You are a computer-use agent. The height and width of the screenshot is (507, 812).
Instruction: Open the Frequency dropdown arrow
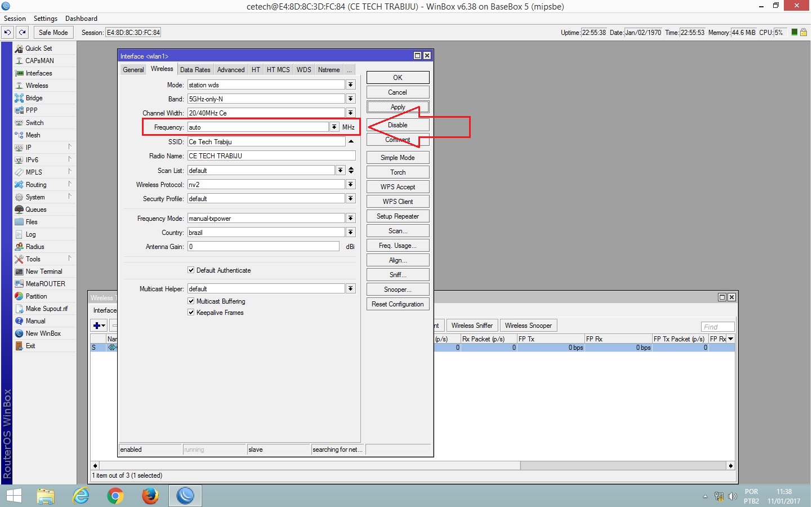334,127
